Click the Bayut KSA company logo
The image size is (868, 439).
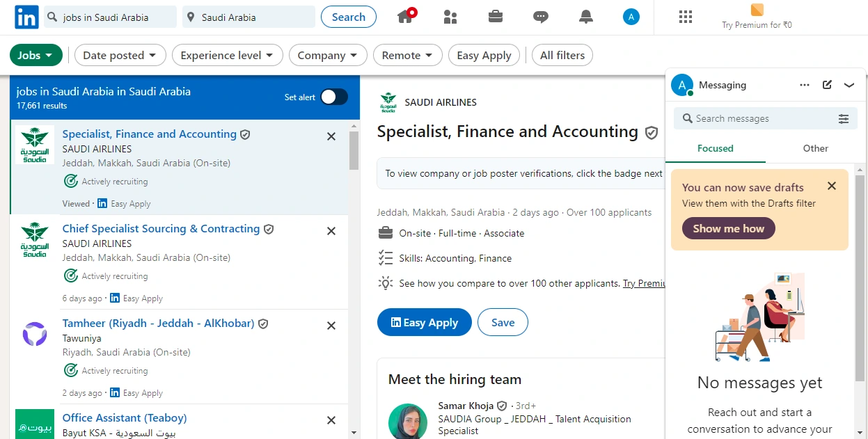35,424
